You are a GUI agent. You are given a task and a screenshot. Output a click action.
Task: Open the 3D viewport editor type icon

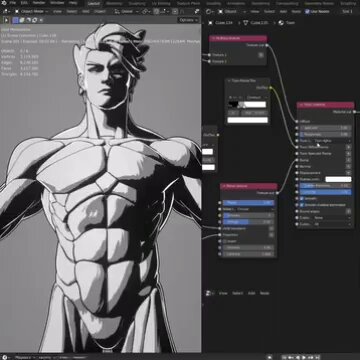6,11
